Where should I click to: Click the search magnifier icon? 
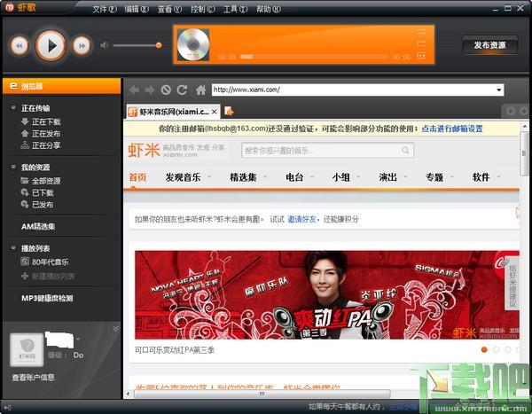(x=405, y=150)
